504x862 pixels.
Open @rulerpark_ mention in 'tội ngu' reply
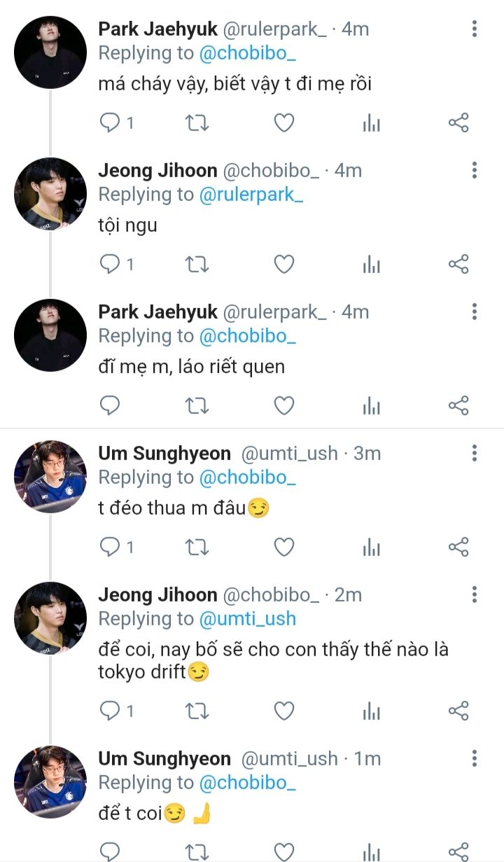pyautogui.click(x=251, y=195)
